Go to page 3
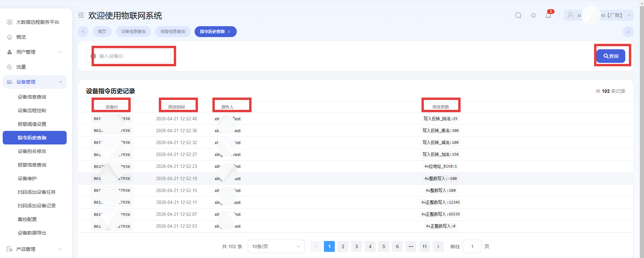This screenshot has height=258, width=644. click(x=357, y=246)
